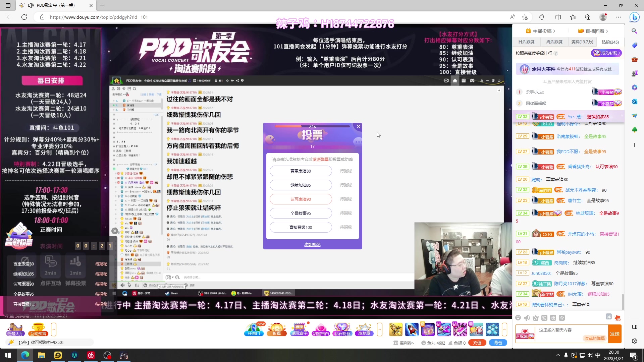Close the 投票 voting popup
The image size is (644, 362).
coord(359,126)
